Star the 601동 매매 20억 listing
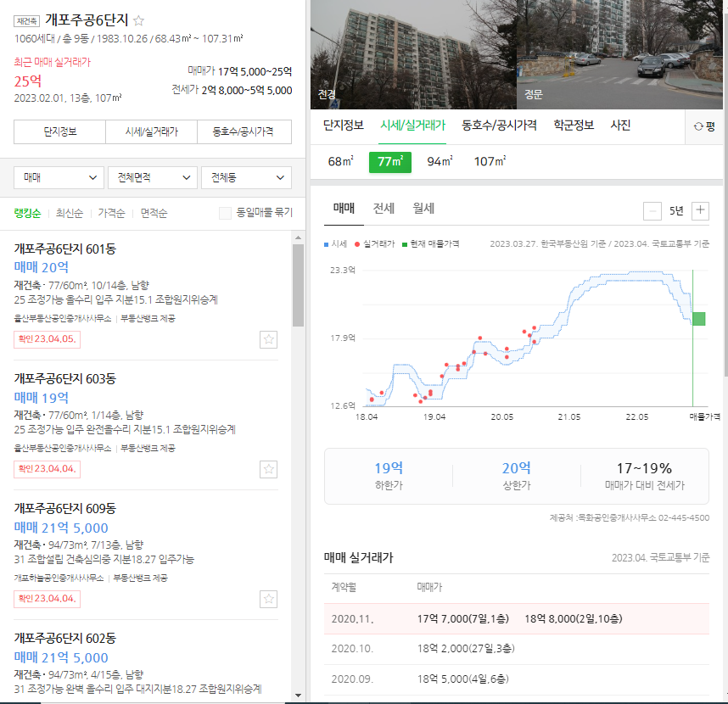The height and width of the screenshot is (704, 728). 268,340
